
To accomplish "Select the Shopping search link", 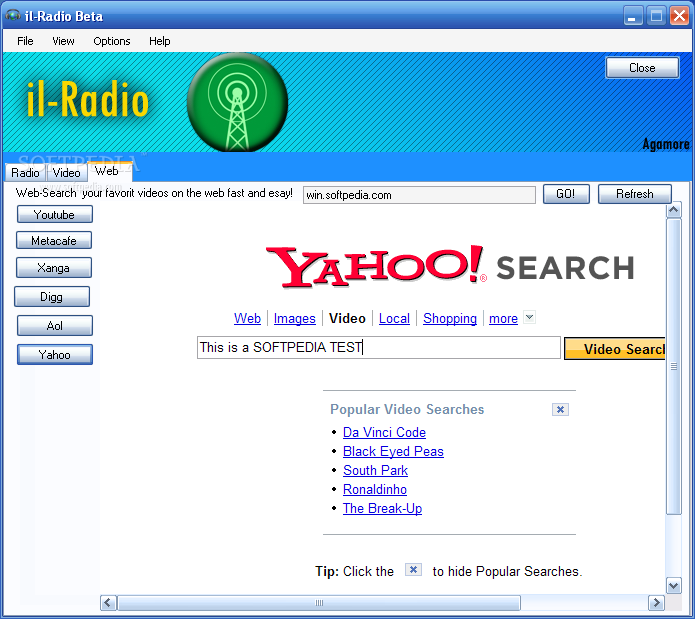I will pos(450,318).
